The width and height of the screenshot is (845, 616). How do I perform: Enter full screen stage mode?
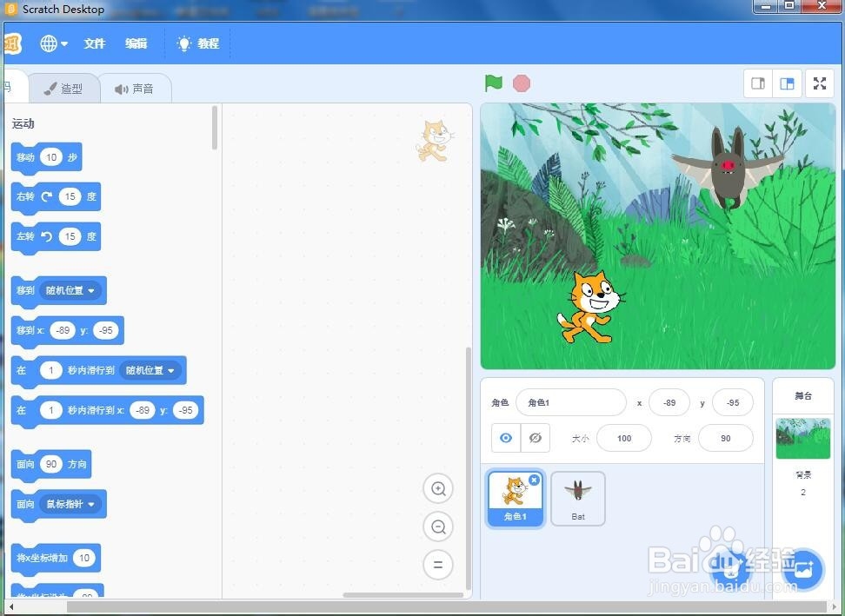[x=820, y=83]
